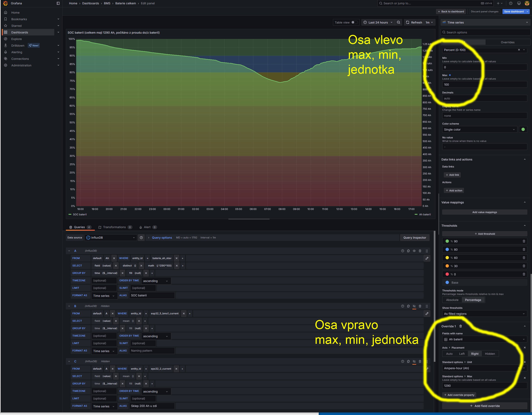Collapse the Value mappings section
Image resolution: width=532 pixels, height=415 pixels.
coord(524,202)
